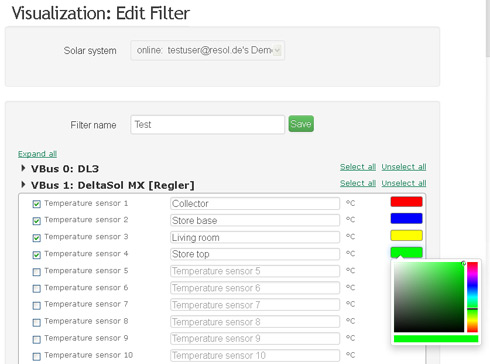
Task: Click the Store base name field
Action: click(x=255, y=220)
